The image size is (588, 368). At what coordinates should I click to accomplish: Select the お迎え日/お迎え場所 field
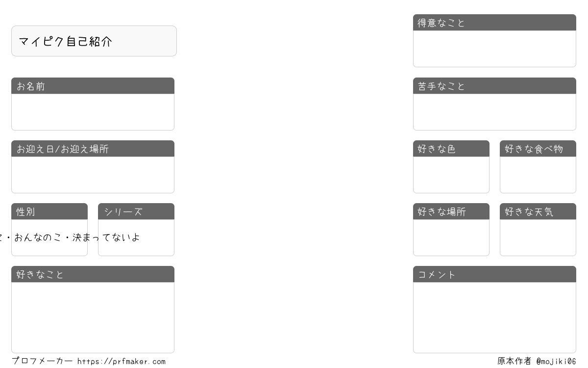(93, 175)
